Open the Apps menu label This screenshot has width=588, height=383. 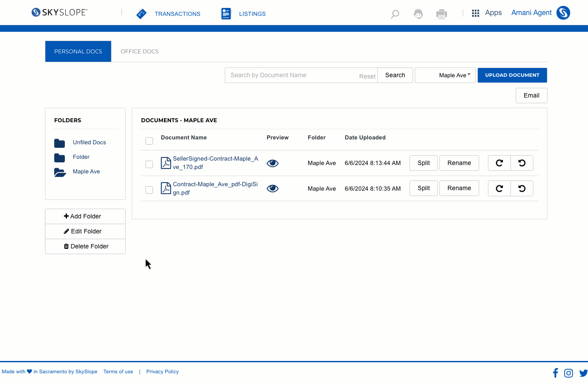[493, 13]
